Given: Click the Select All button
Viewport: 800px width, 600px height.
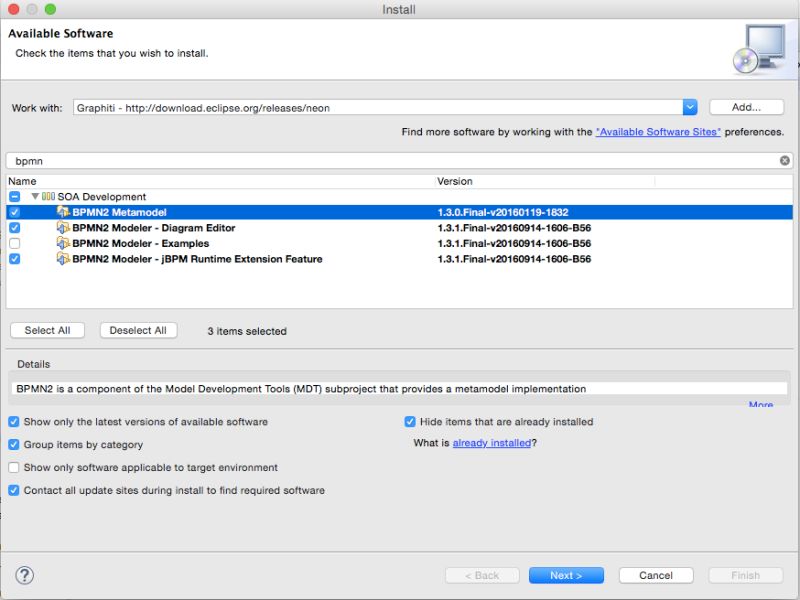Looking at the screenshot, I should tap(47, 330).
